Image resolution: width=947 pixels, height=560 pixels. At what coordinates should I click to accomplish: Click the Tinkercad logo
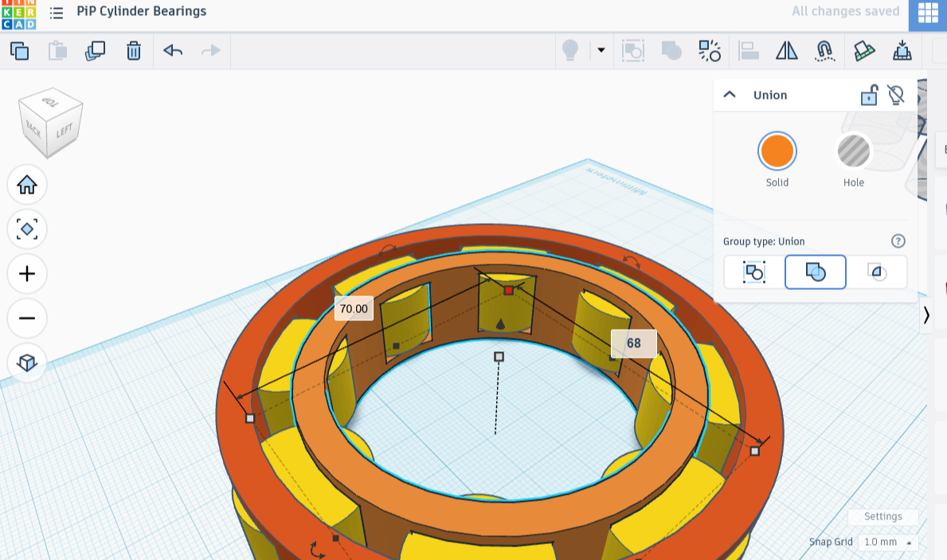(x=19, y=14)
